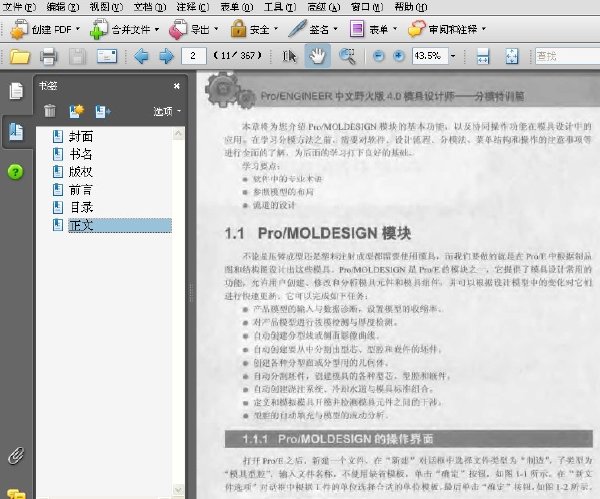Go to previous page with left arrow
This screenshot has width=600, height=499.
(x=141, y=56)
